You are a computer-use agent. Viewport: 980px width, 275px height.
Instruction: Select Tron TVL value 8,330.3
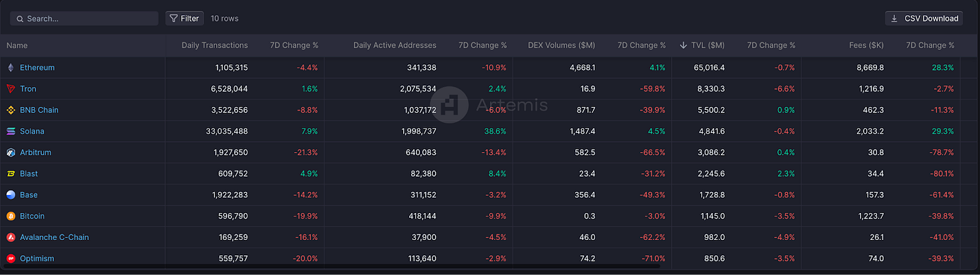[710, 89]
